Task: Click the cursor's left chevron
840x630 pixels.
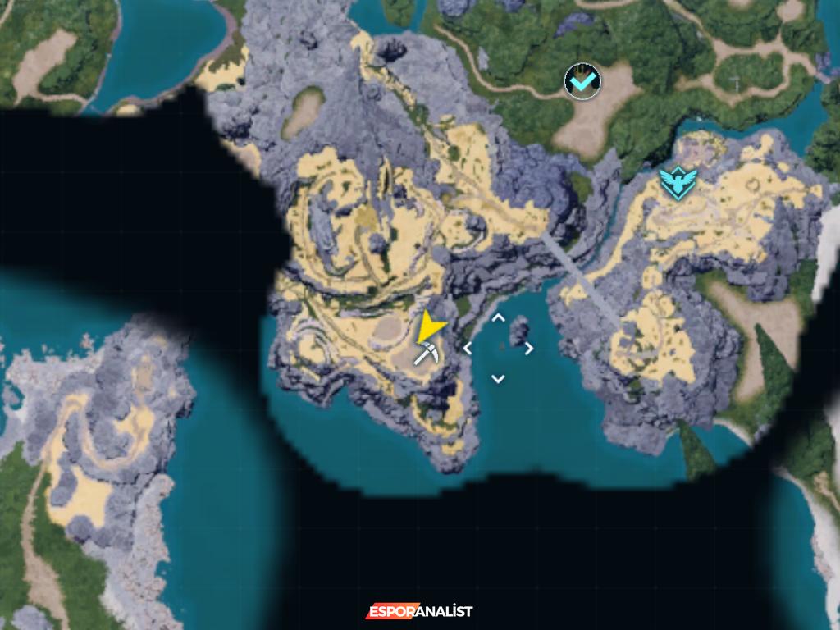Action: click(x=468, y=348)
